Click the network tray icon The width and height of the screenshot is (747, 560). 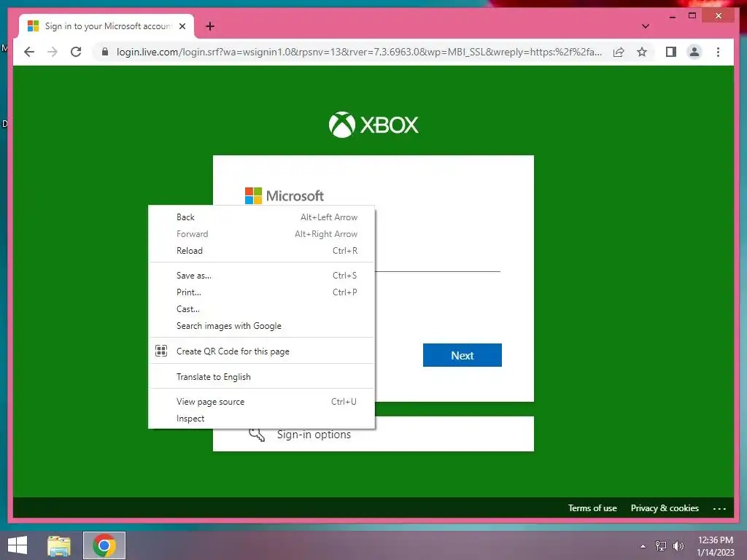pyautogui.click(x=661, y=546)
